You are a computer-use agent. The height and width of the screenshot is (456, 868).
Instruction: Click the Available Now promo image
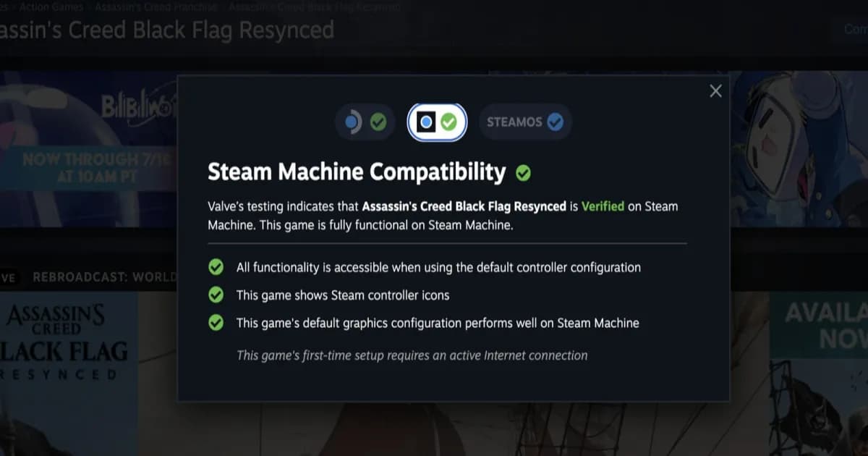tap(819, 373)
